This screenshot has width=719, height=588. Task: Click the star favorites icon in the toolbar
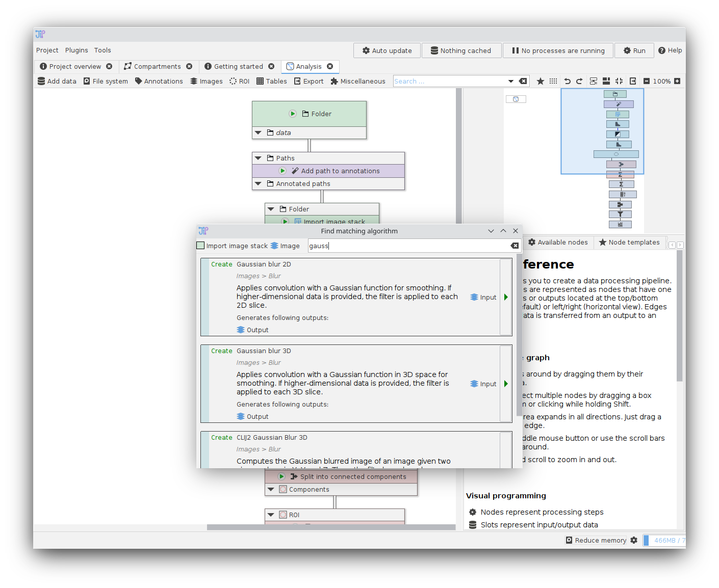pos(540,81)
